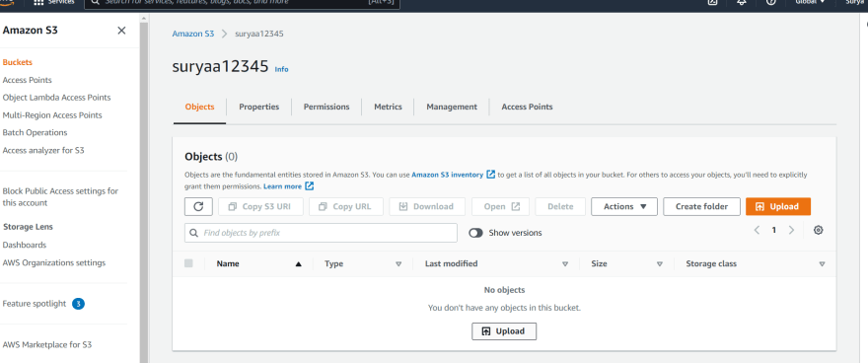Switch to the Permissions tab

tap(326, 107)
